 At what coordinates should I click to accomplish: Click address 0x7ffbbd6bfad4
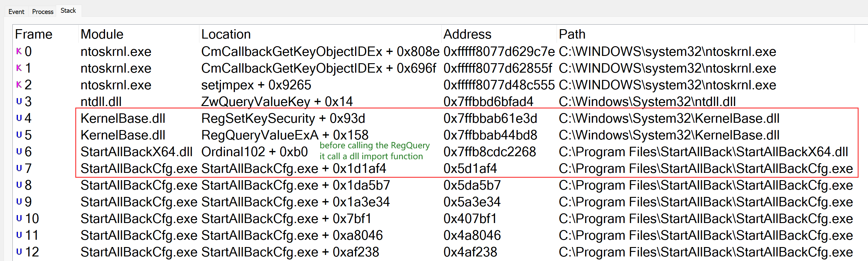coord(488,102)
